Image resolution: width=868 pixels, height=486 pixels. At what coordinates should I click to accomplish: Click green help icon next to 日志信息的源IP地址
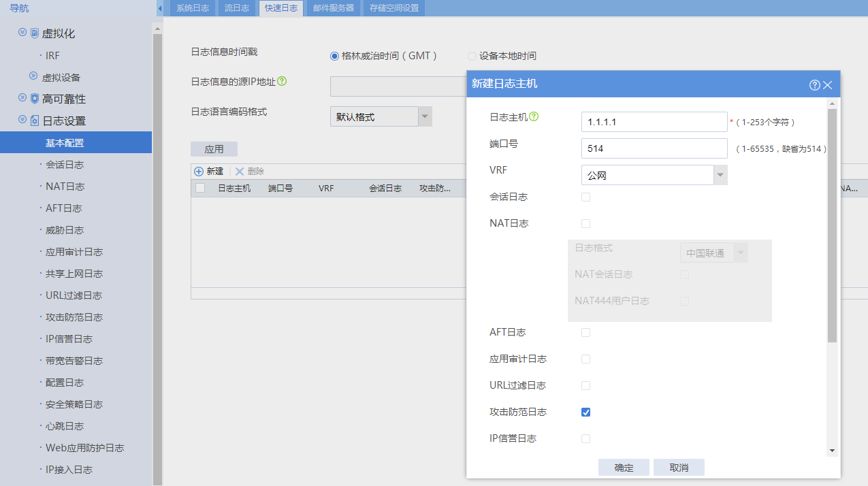coord(282,81)
